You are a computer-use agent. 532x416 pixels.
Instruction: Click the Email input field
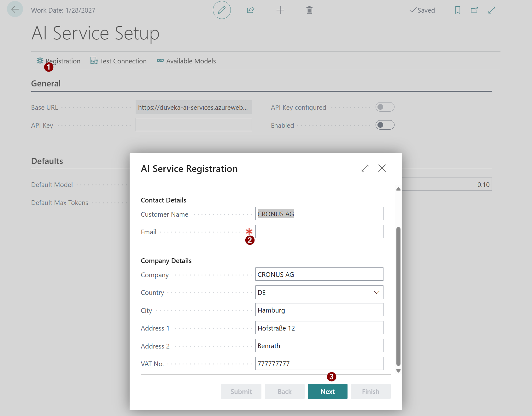(x=319, y=231)
